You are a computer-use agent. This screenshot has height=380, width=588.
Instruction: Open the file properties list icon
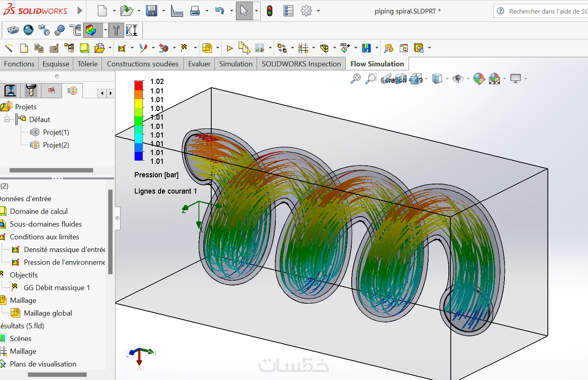click(288, 11)
